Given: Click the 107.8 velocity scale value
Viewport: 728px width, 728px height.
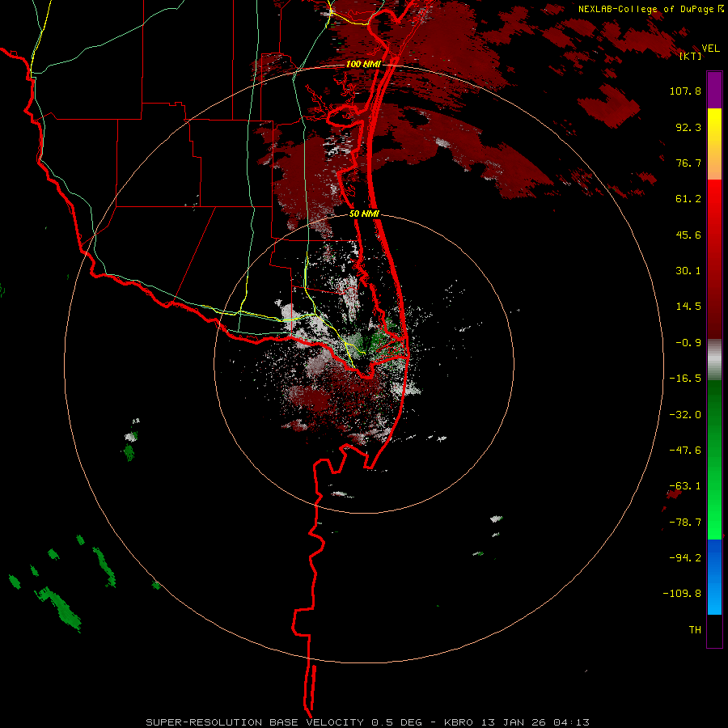Looking at the screenshot, I should (x=685, y=91).
